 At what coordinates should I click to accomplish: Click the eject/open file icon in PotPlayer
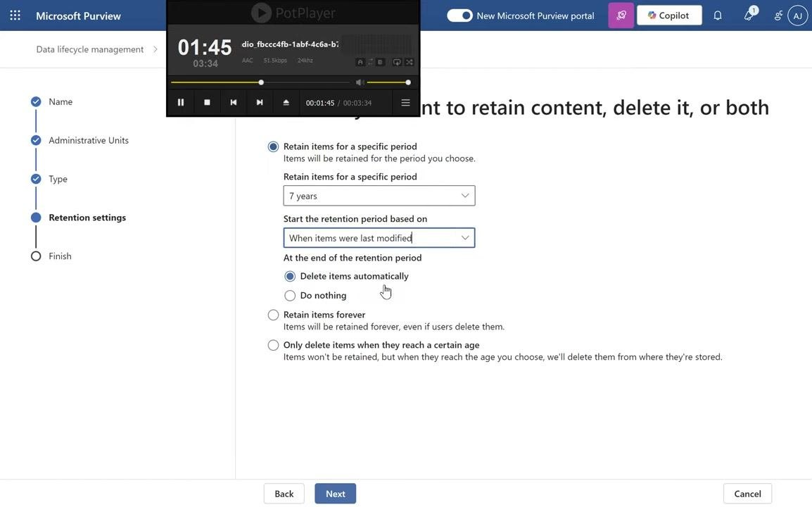[x=286, y=103]
